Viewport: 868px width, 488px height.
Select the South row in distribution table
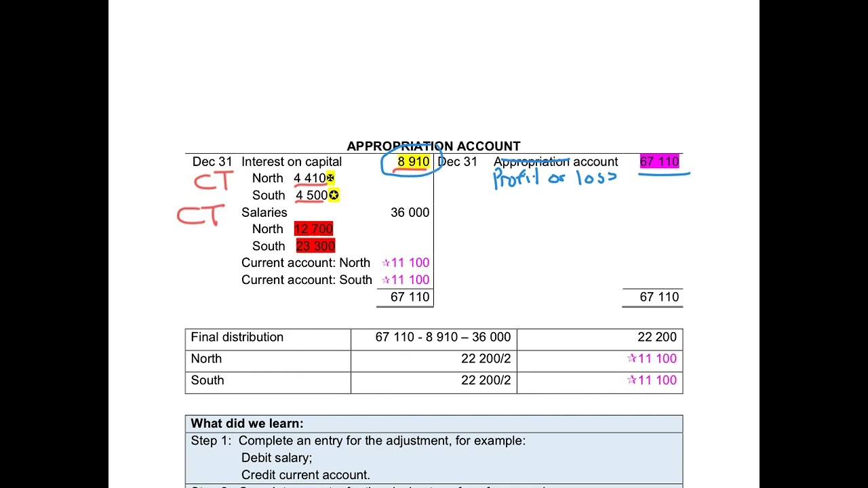point(434,382)
